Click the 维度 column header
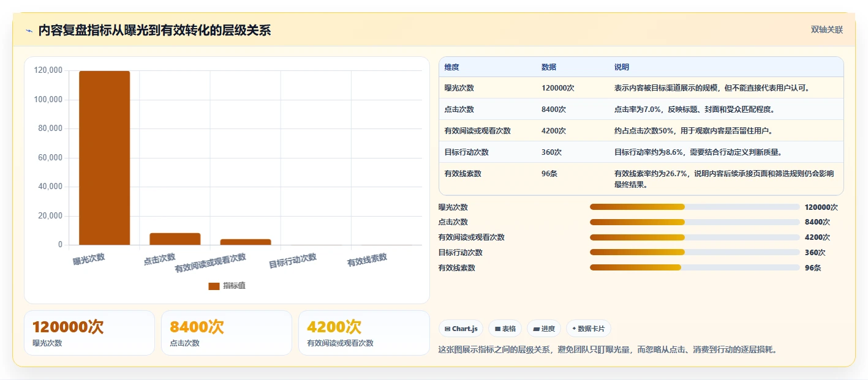 coord(452,67)
